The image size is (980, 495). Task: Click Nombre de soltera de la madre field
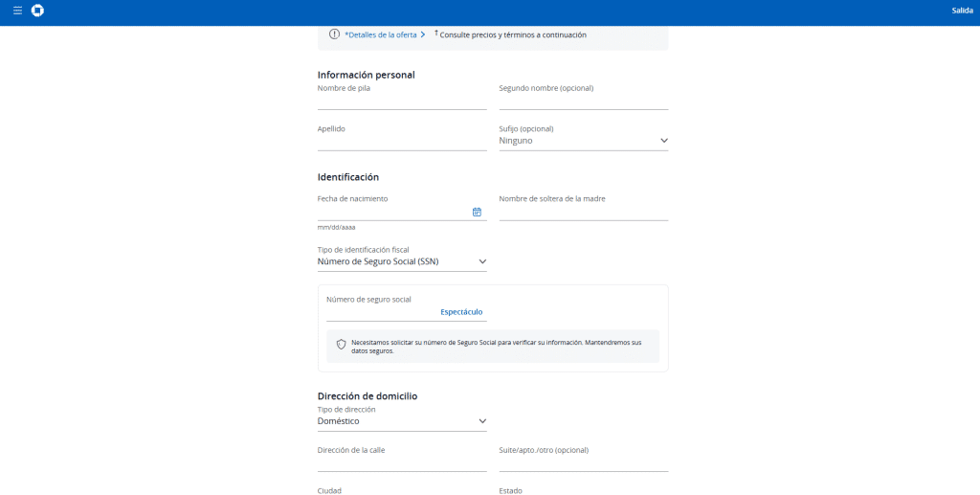coord(583,212)
